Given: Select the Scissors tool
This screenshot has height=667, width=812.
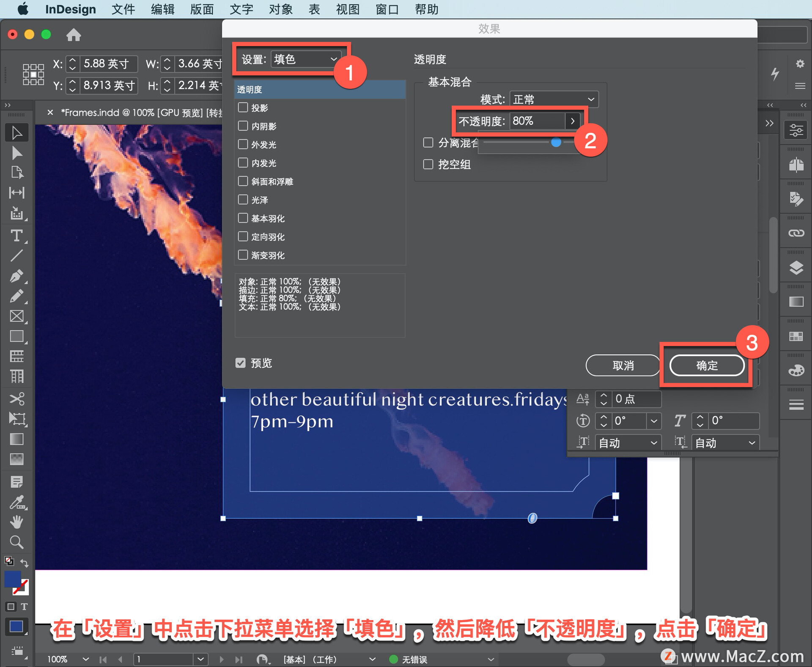Looking at the screenshot, I should pos(17,399).
